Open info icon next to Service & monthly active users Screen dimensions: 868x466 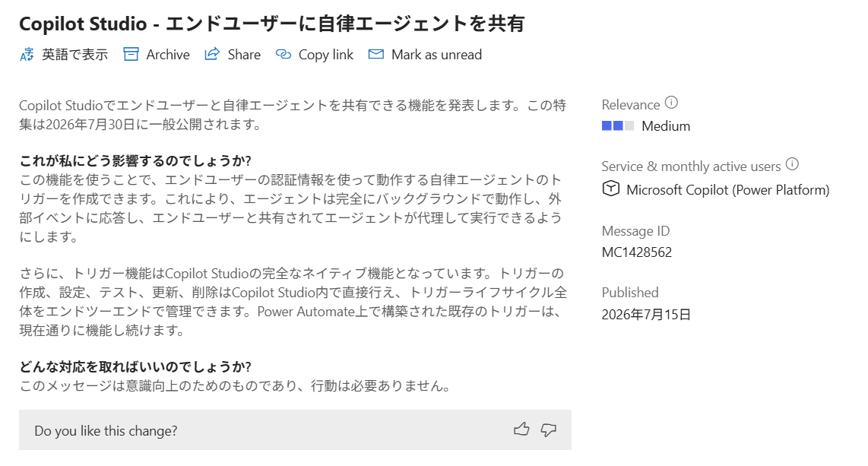click(x=792, y=163)
